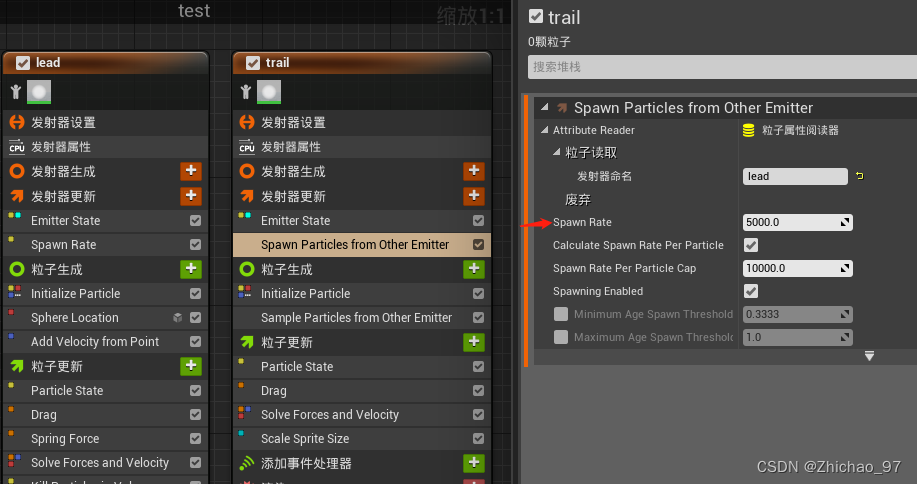Enable Minimum Age Spawn Threshold checkbox
The width and height of the screenshot is (917, 484).
[x=561, y=314]
